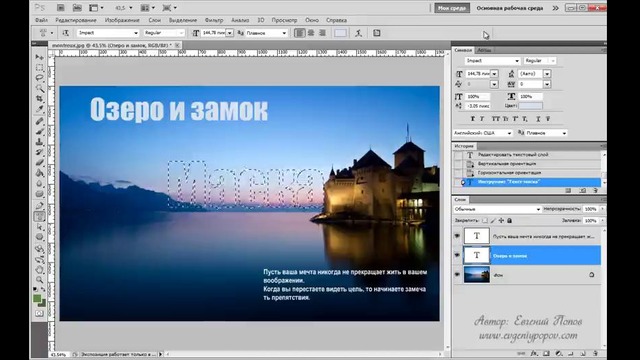Viewport: 640px width, 360px height.
Task: Toggle Quick Mask mode button
Action: pos(39,313)
